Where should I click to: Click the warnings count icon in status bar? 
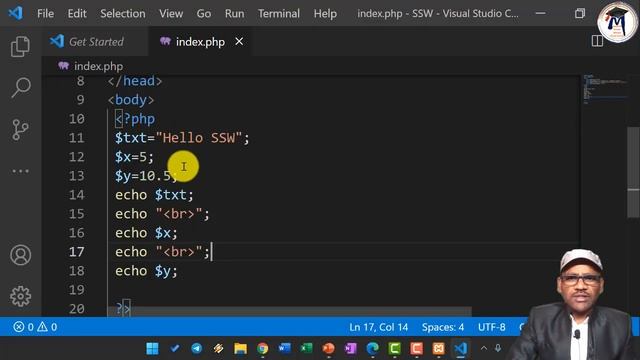click(x=47, y=327)
